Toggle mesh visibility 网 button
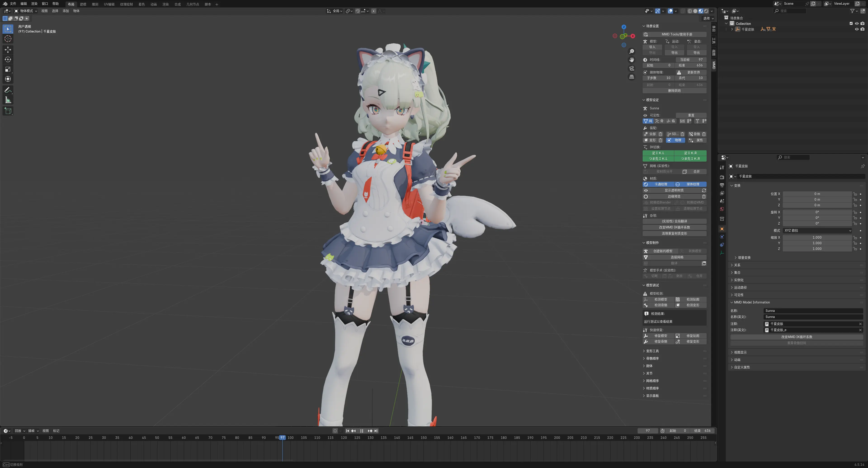The width and height of the screenshot is (868, 468). tap(648, 121)
